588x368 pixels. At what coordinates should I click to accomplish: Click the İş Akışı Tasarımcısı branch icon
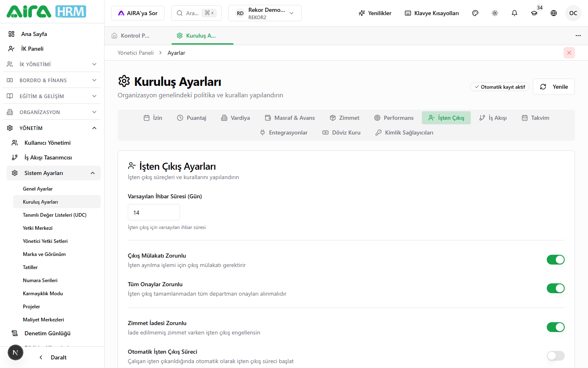click(15, 157)
